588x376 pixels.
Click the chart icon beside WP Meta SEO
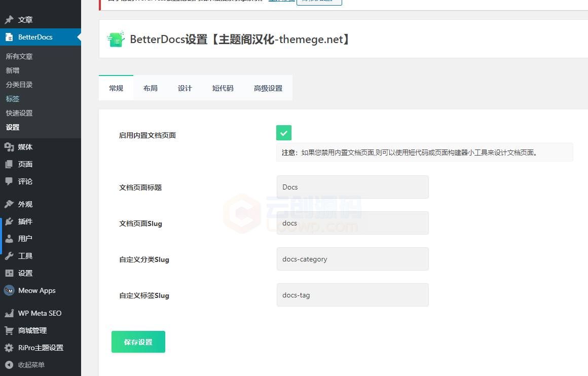click(9, 313)
